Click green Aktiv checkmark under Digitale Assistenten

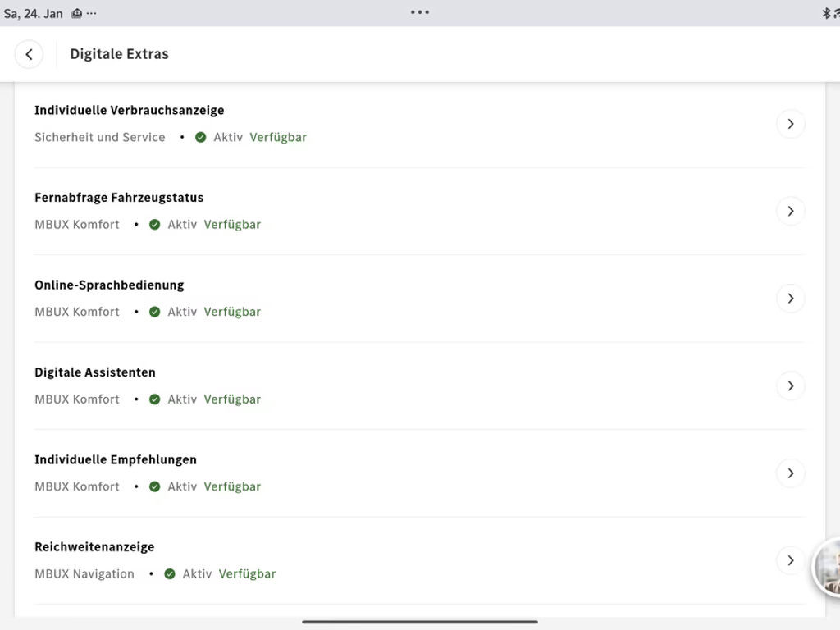(x=155, y=399)
